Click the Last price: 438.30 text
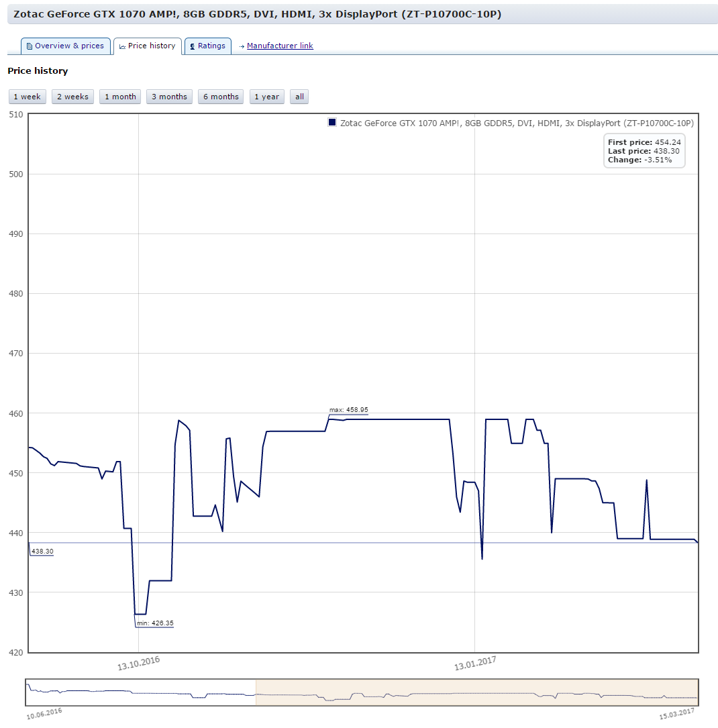Image resolution: width=718 pixels, height=728 pixels. pos(644,151)
